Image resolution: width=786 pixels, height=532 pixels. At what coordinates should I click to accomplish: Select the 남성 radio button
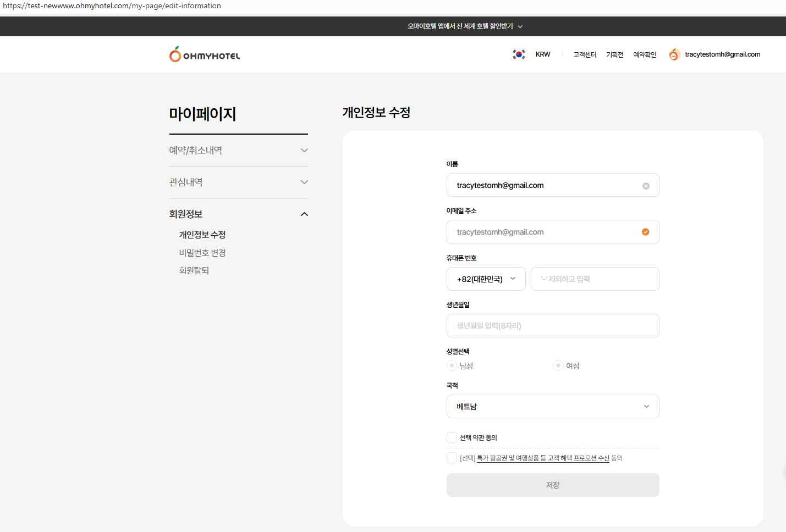pos(452,365)
